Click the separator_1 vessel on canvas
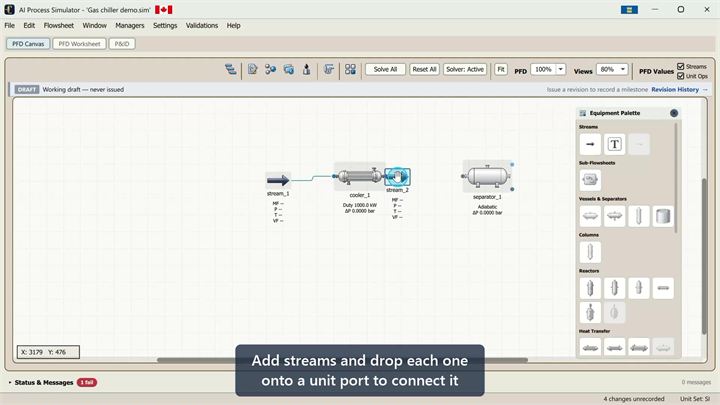 [487, 176]
